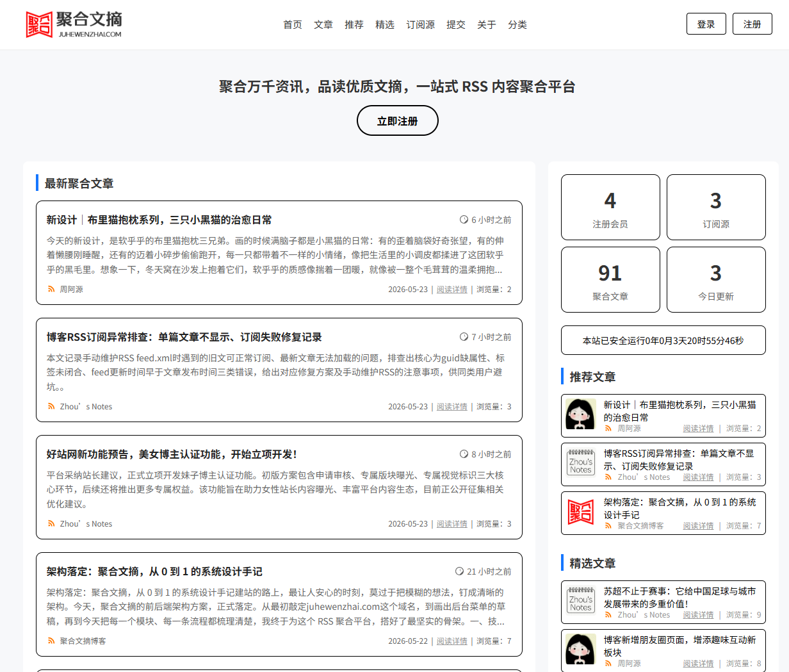The height and width of the screenshot is (672, 789).
Task: Click 阅读详情 in 架构落定 main card
Action: [452, 641]
